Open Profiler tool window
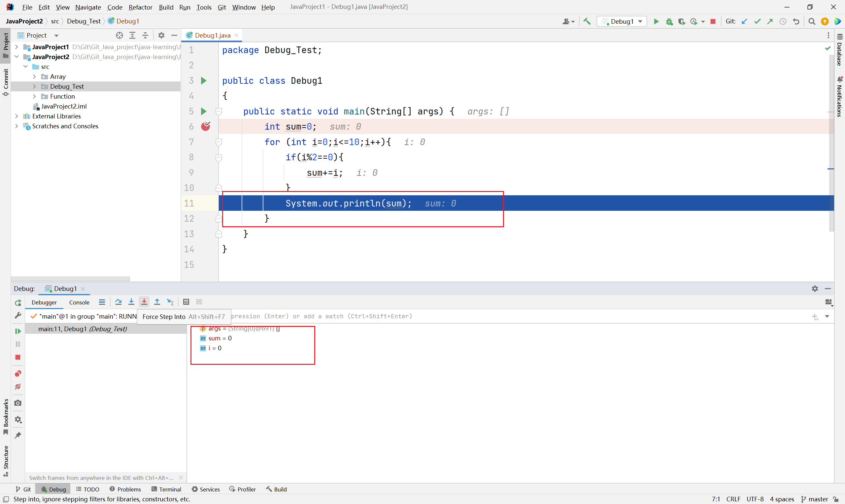845x504 pixels. (243, 489)
